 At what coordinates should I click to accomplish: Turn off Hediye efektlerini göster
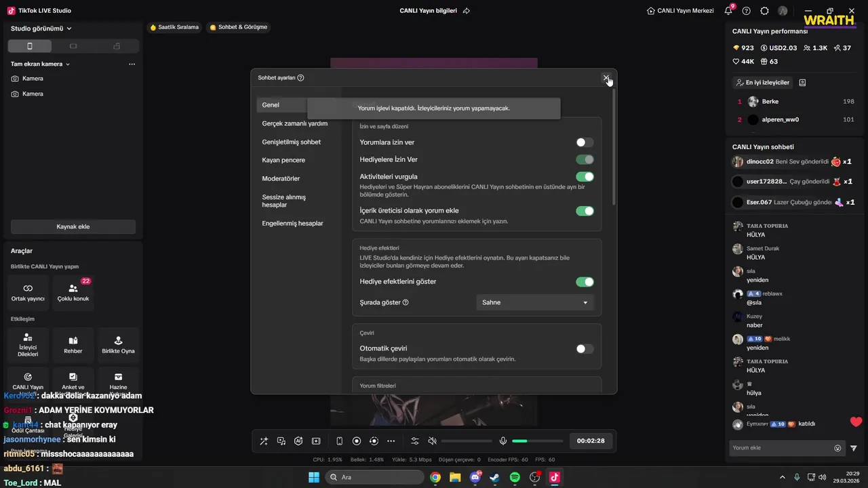tap(585, 282)
